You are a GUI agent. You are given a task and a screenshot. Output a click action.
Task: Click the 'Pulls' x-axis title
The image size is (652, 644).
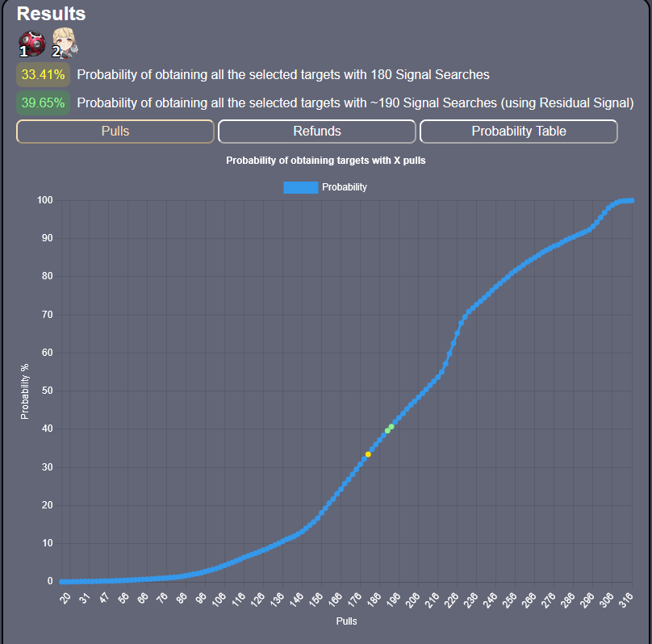pos(346,621)
